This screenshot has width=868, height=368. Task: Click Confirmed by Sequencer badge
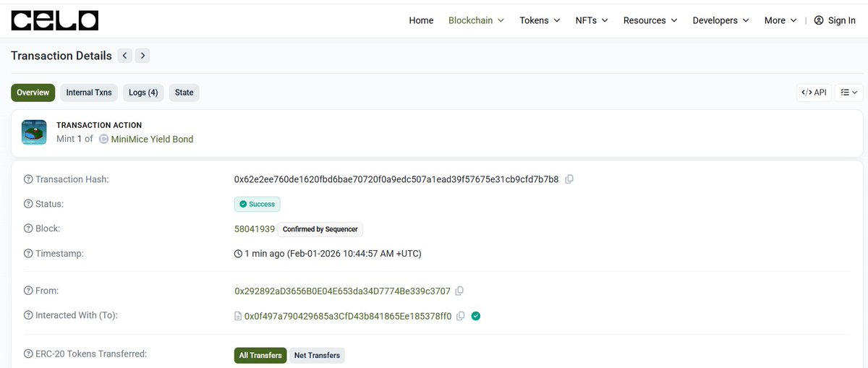320,229
